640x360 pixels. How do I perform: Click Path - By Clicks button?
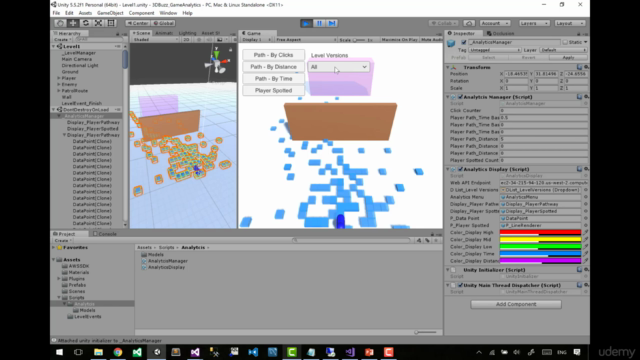[273, 55]
